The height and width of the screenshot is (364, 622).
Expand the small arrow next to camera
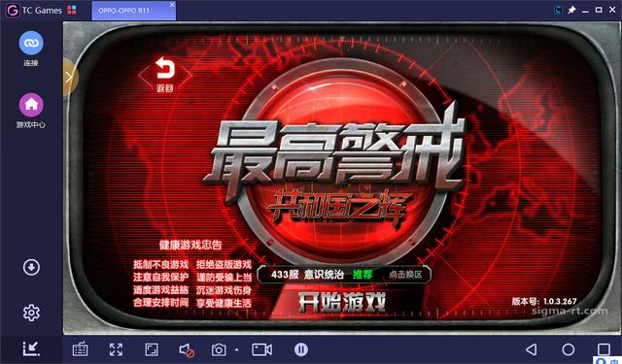(x=237, y=349)
